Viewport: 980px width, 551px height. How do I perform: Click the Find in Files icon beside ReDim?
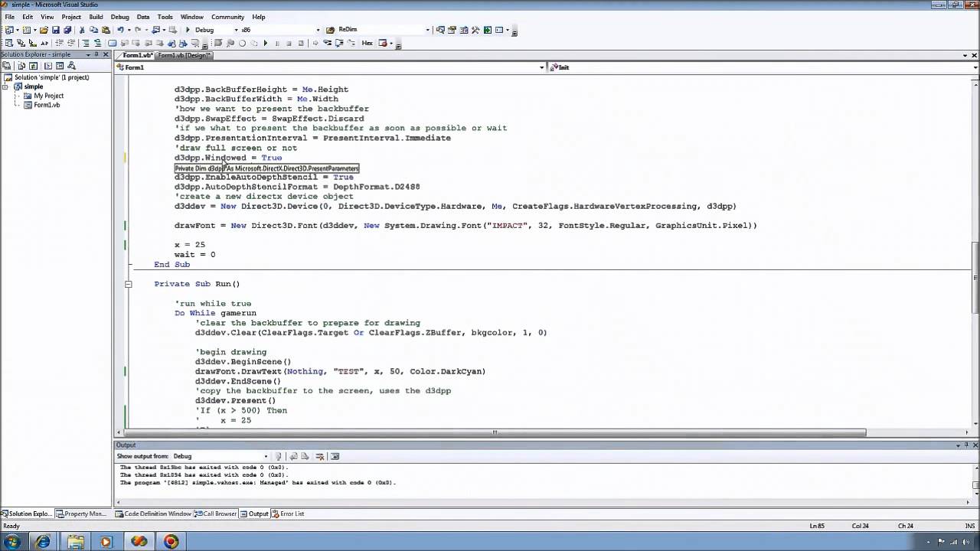point(330,30)
